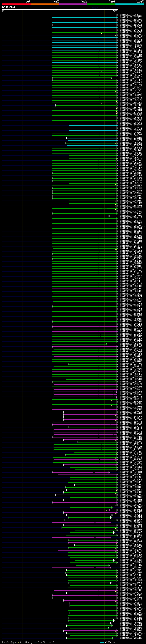Viewport: 146px width, 644px height.
Task: Click the UniRef100_C6KI97 label
Action: 131,95
